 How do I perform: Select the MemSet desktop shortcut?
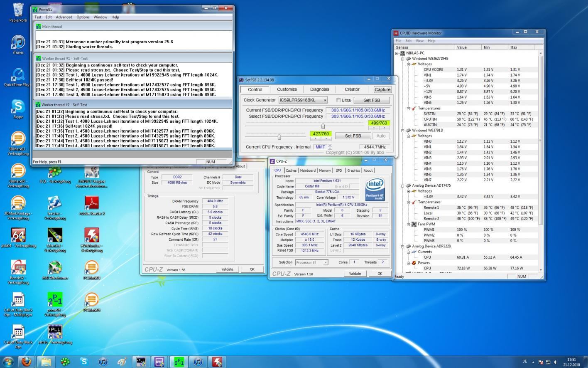55,240
